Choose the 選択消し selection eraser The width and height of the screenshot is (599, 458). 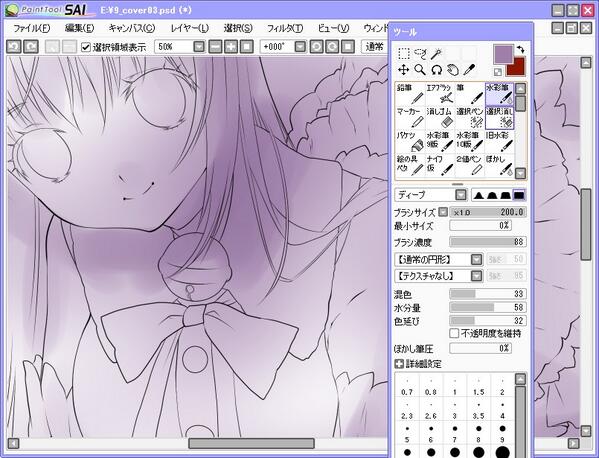tap(500, 118)
